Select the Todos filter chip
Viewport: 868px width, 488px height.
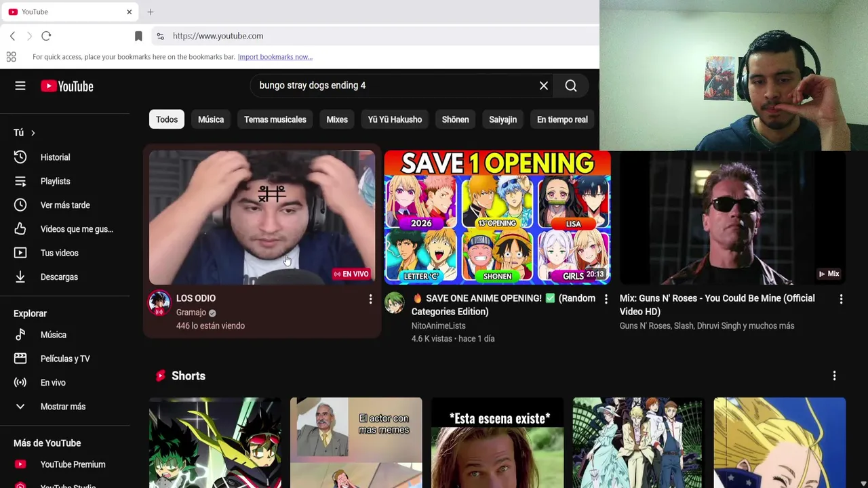[167, 119]
